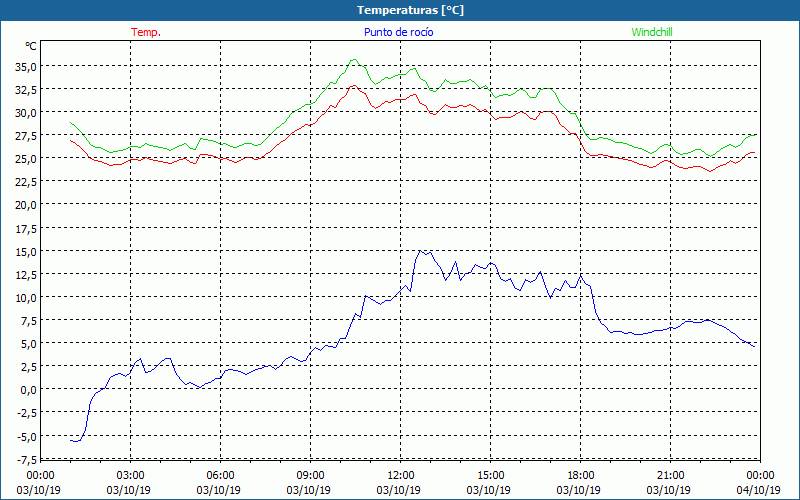800x500 pixels.
Task: Click the 22,5 y-axis value
Action: click(26, 182)
